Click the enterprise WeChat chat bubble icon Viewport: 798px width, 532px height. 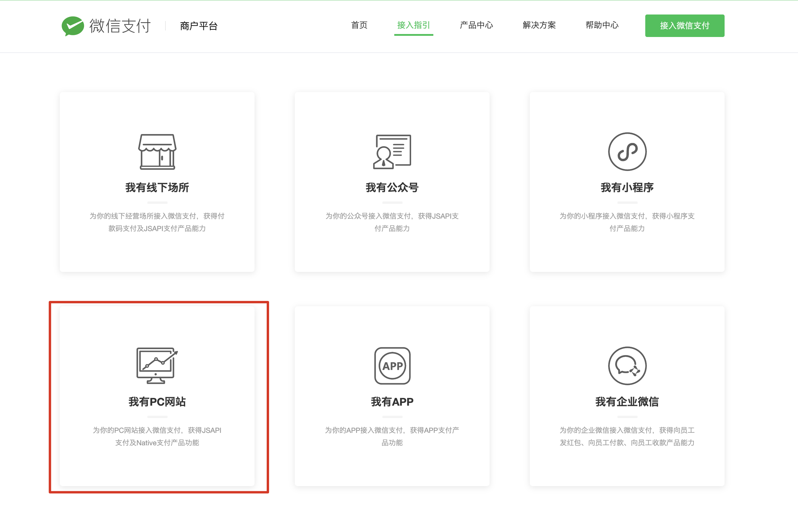click(x=627, y=366)
